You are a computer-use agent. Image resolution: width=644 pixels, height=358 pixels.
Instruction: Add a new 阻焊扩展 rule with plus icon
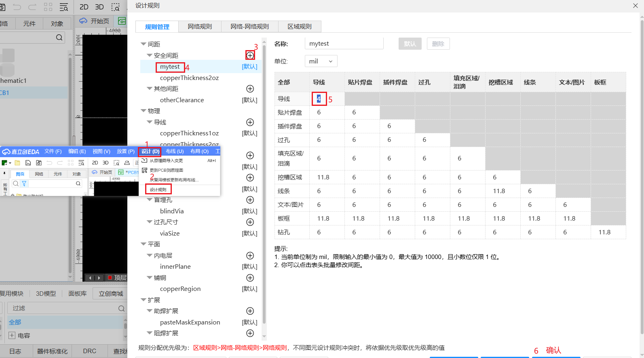250,333
